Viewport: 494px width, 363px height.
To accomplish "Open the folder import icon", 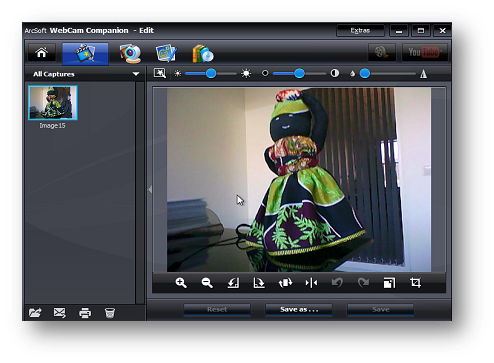I will pyautogui.click(x=35, y=313).
